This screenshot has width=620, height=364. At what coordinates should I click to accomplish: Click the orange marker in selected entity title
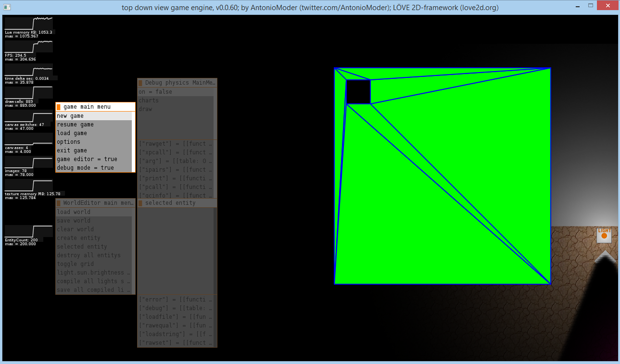tap(140, 203)
